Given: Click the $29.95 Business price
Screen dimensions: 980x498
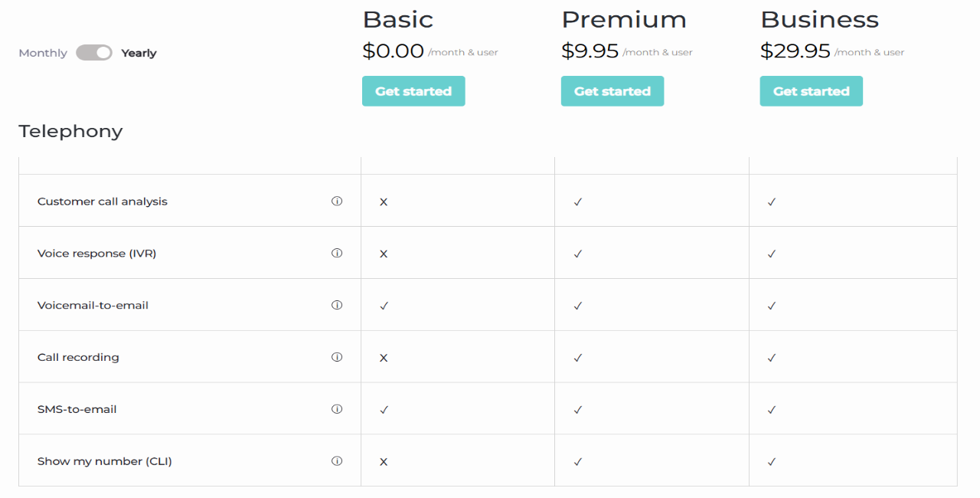Looking at the screenshot, I should coord(795,51).
